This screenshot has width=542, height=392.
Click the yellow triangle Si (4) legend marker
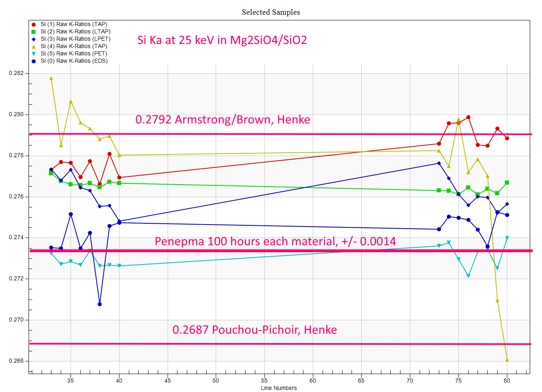click(x=33, y=46)
